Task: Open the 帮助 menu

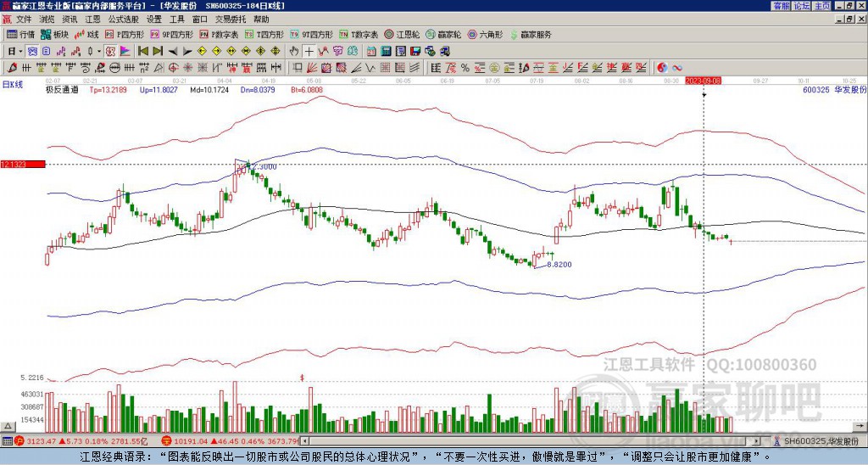Action: (261, 20)
